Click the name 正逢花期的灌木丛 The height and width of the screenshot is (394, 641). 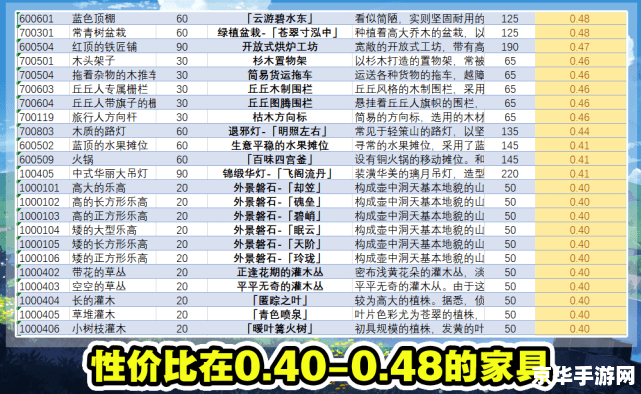(x=280, y=273)
